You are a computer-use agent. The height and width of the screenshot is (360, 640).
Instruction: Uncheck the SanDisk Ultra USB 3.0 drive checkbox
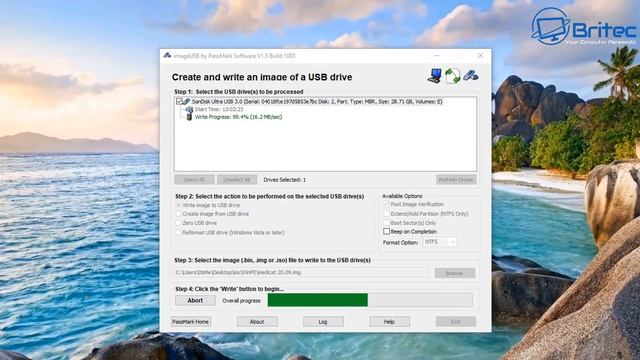coord(179,101)
